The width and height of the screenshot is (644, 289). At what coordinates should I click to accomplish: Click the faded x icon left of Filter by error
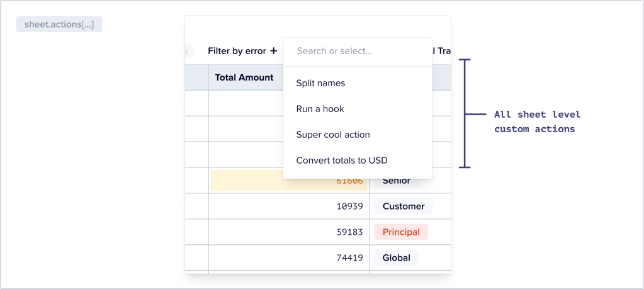click(186, 51)
